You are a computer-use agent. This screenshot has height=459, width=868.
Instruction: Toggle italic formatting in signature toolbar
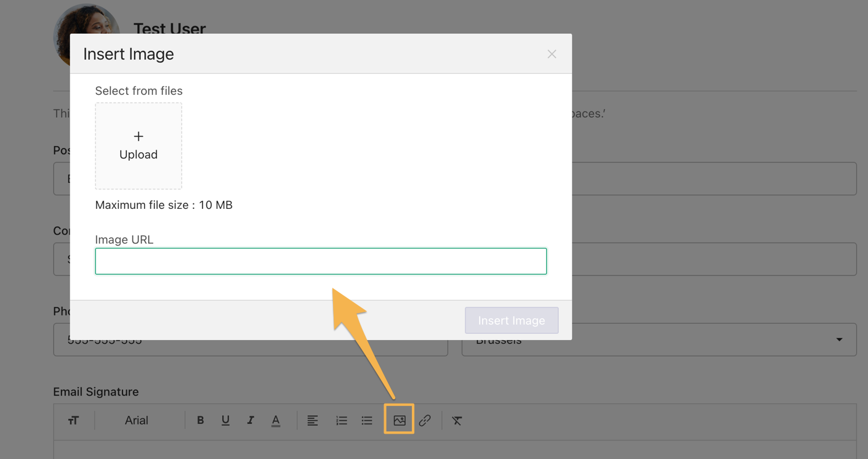(250, 420)
